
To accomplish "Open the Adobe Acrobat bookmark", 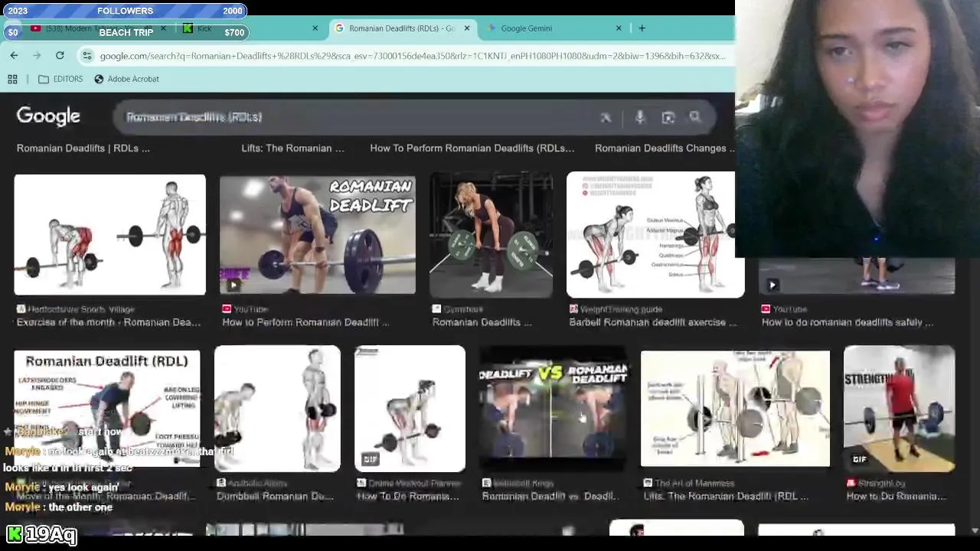I will (x=126, y=79).
